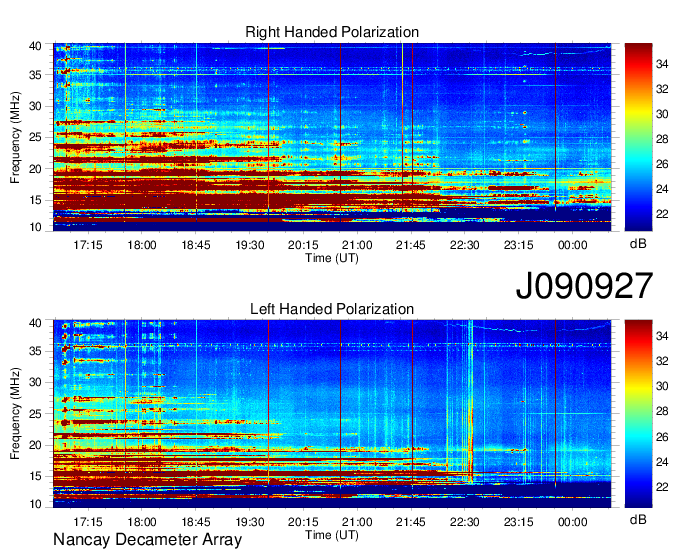Click the 18:00 tick label on lower plot
Viewport: 680px width, 552px height.
click(142, 522)
